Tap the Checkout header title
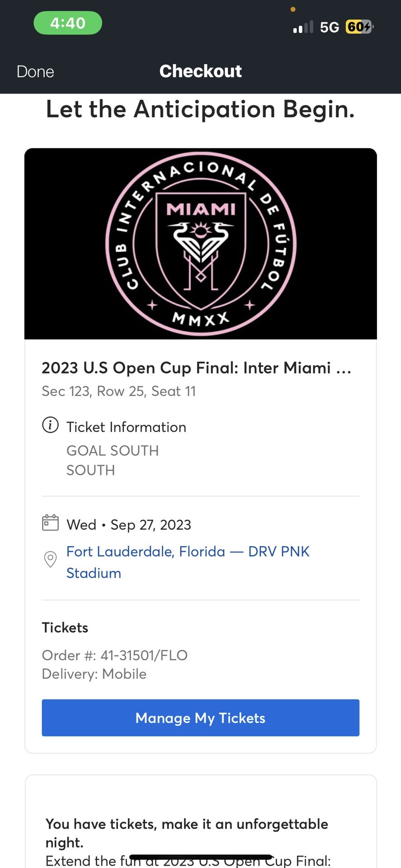Image resolution: width=401 pixels, height=868 pixels. tap(200, 71)
